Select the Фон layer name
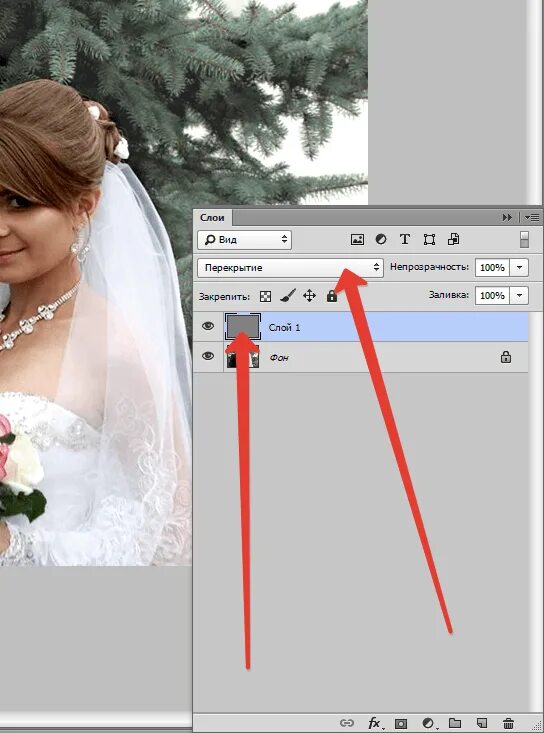 (279, 358)
